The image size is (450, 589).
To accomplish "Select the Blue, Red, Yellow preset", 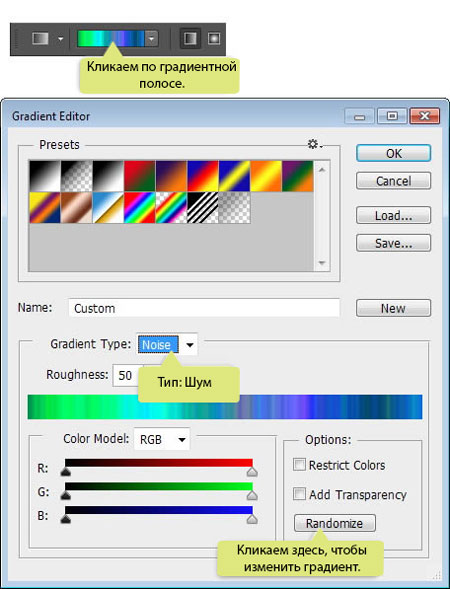I will pos(202,176).
